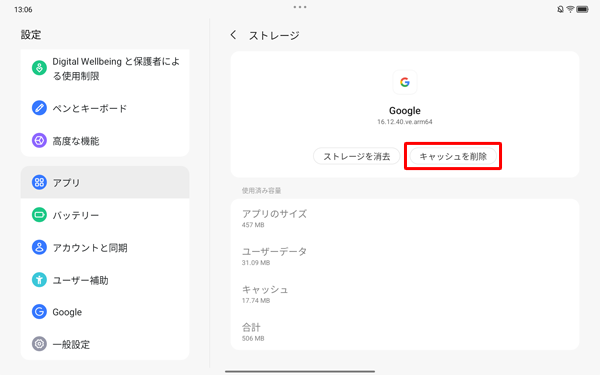Tap the Digital Wellbeing green icon
The height and width of the screenshot is (375, 600).
39,68
